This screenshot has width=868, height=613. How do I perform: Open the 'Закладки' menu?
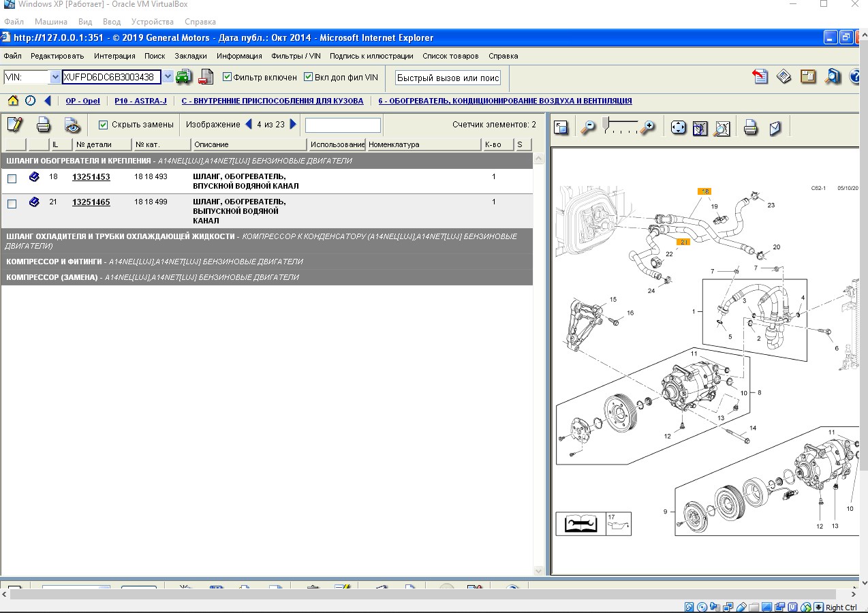190,56
